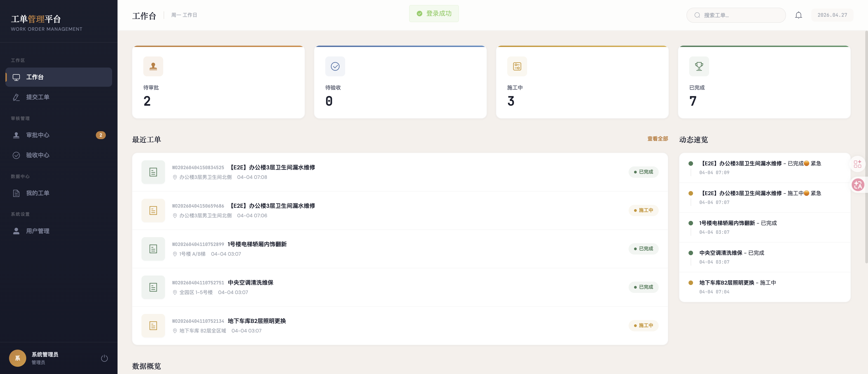
Task: Click the 待审批 stat card
Action: click(218, 82)
